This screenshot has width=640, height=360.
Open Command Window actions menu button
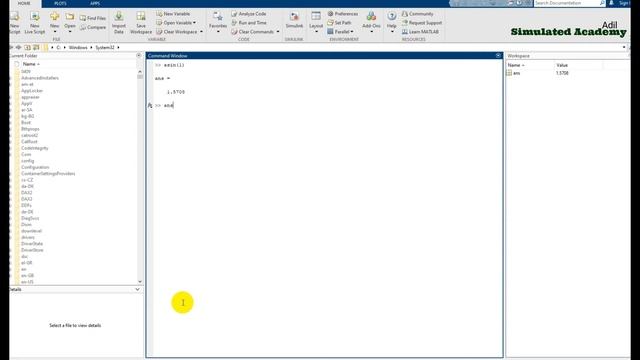(x=498, y=56)
